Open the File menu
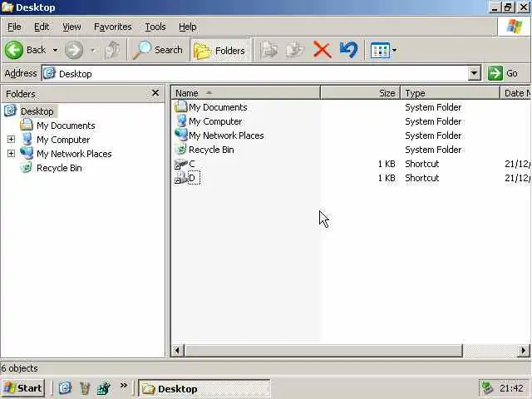Image resolution: width=532 pixels, height=399 pixels. point(14,27)
